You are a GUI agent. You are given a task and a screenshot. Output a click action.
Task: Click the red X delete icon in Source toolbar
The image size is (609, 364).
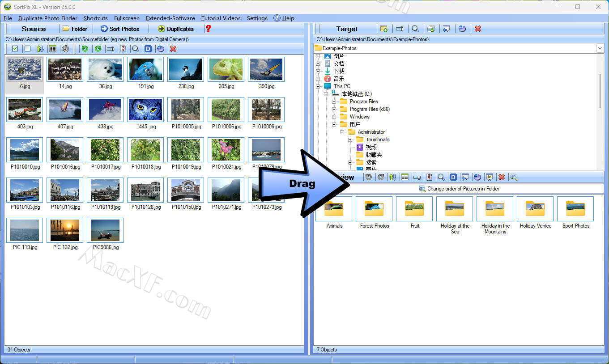(x=173, y=49)
